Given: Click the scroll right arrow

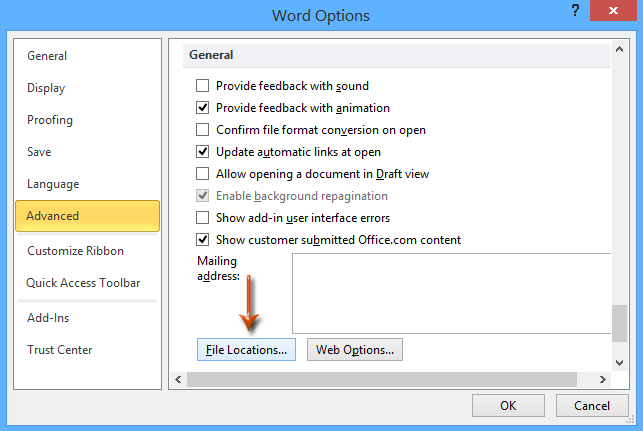Looking at the screenshot, I should click(602, 379).
